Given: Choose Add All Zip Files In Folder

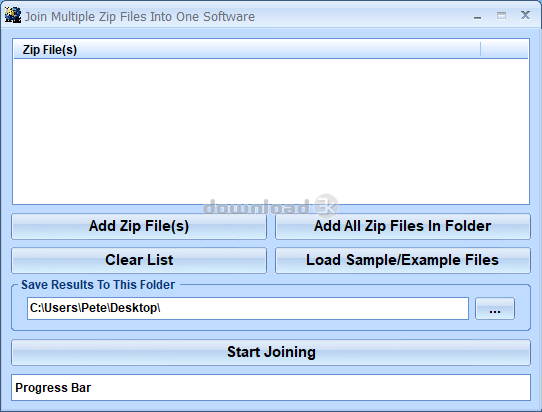Looking at the screenshot, I should coord(403,226).
